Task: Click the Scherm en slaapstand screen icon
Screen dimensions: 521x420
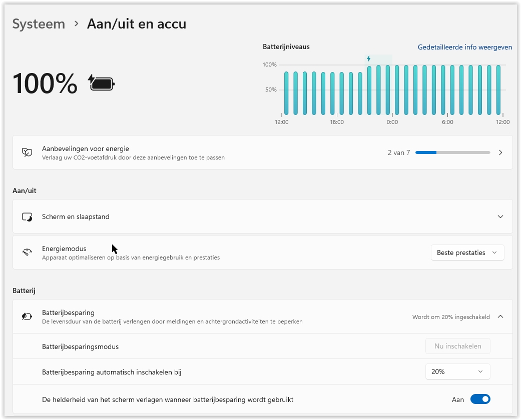Action: (27, 217)
